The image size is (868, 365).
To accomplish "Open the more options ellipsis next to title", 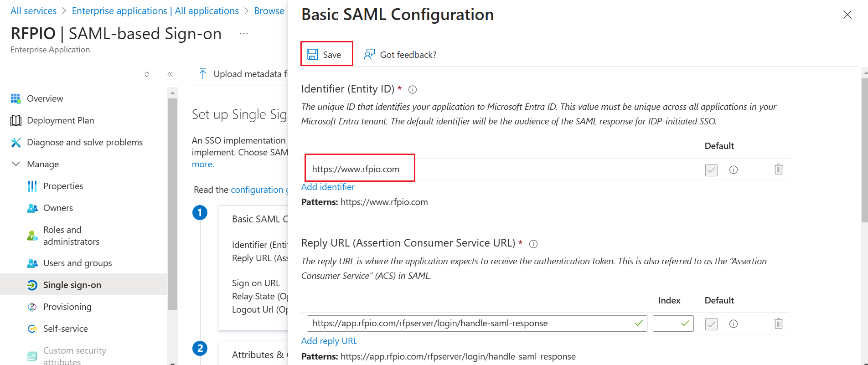I will tap(244, 34).
